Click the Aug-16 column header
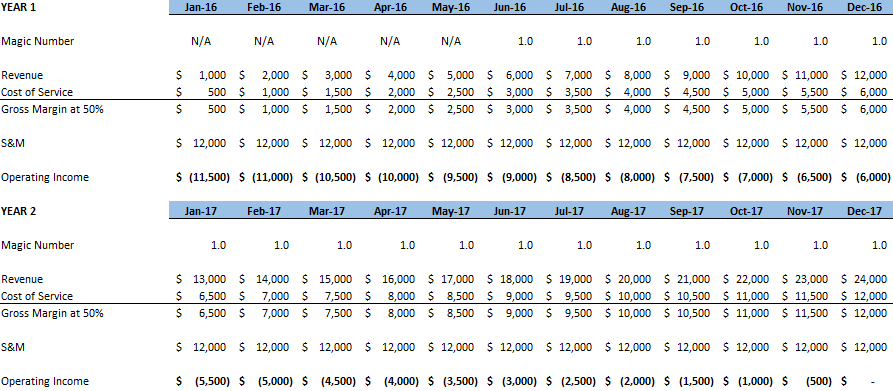893x391 pixels. (628, 7)
